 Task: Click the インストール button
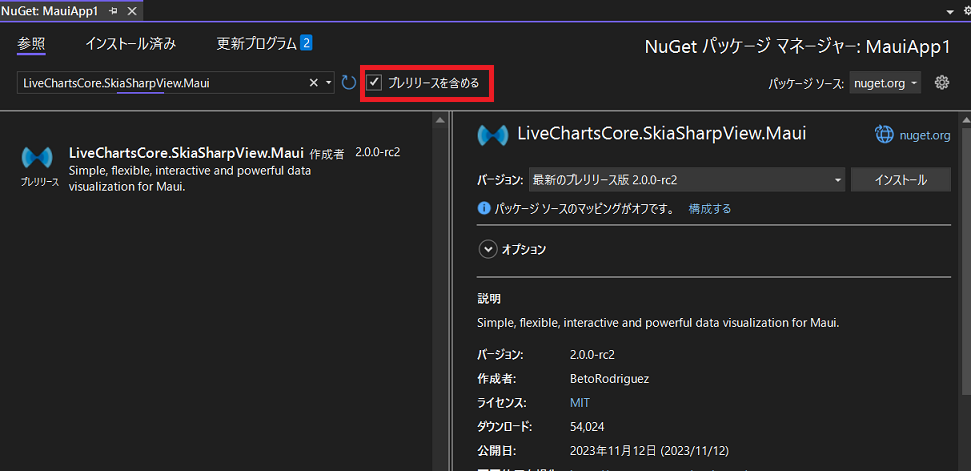[900, 180]
